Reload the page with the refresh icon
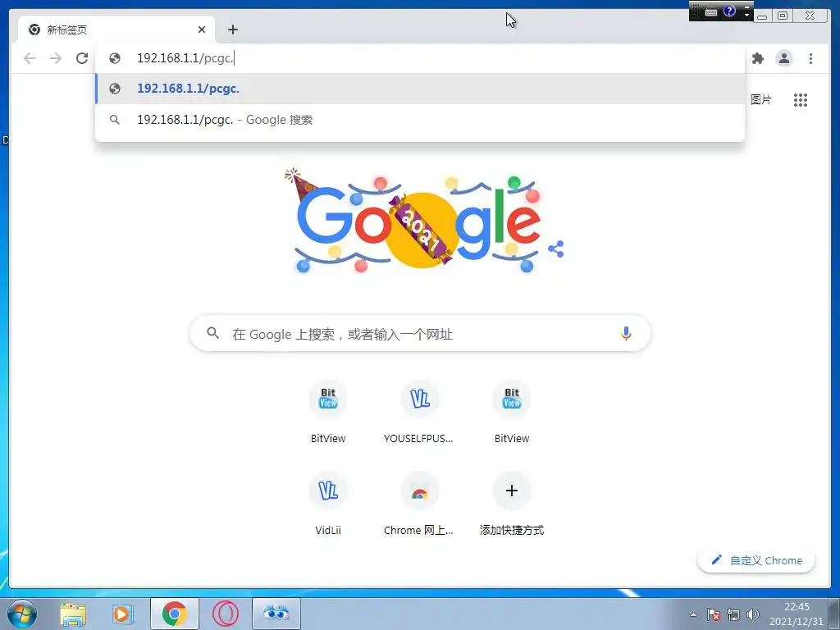The image size is (840, 630). [81, 58]
